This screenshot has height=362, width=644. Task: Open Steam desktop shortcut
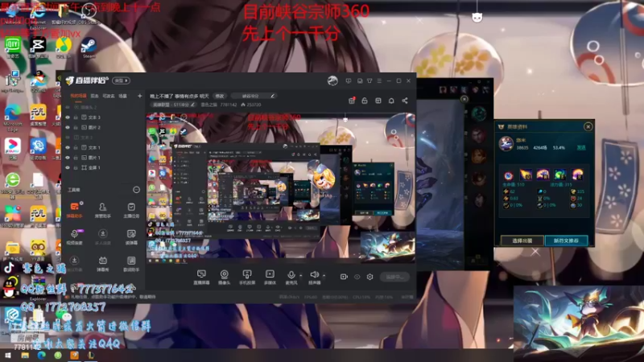[x=89, y=48]
